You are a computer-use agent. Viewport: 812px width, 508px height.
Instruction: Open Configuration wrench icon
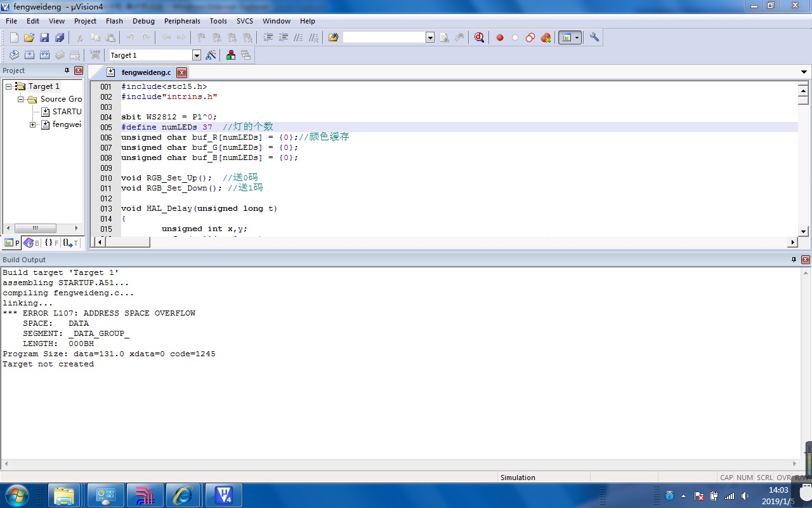click(x=594, y=37)
